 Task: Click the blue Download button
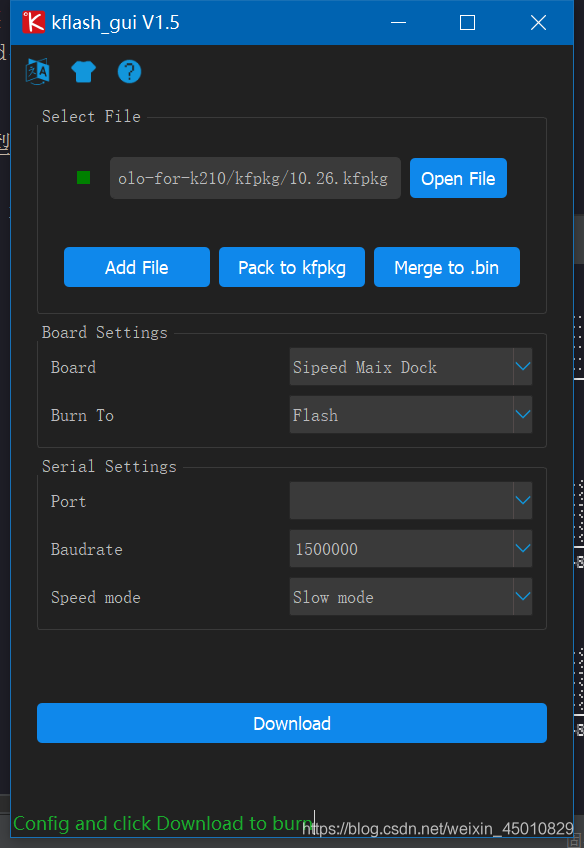(x=292, y=723)
